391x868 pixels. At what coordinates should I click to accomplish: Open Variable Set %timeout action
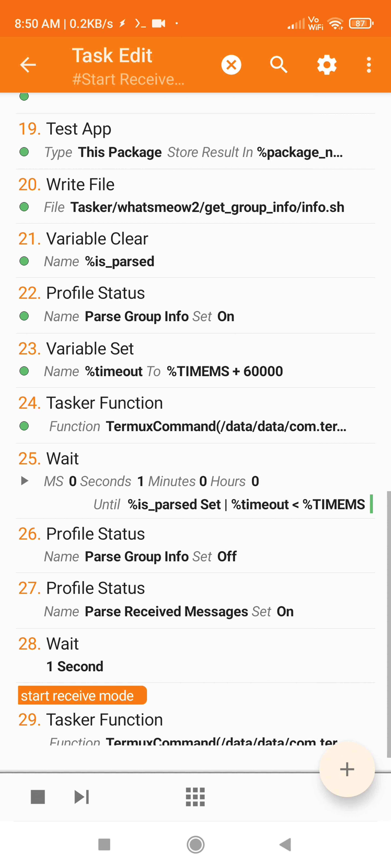tap(195, 360)
